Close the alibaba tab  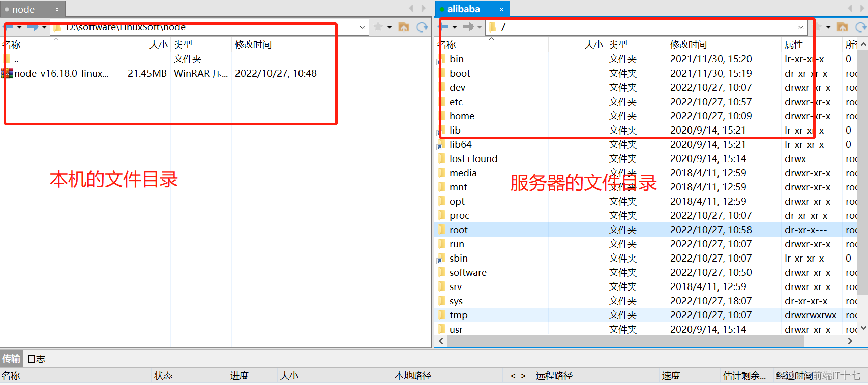pos(501,9)
